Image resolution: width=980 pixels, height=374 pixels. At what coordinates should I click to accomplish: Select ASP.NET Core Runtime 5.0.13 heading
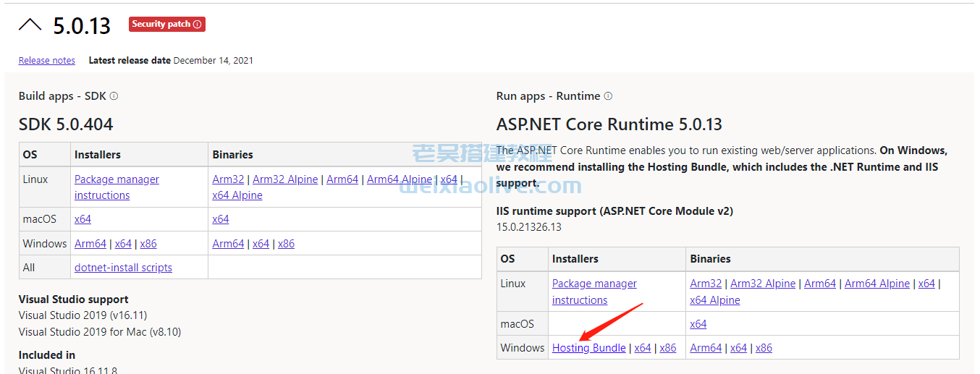tap(609, 124)
